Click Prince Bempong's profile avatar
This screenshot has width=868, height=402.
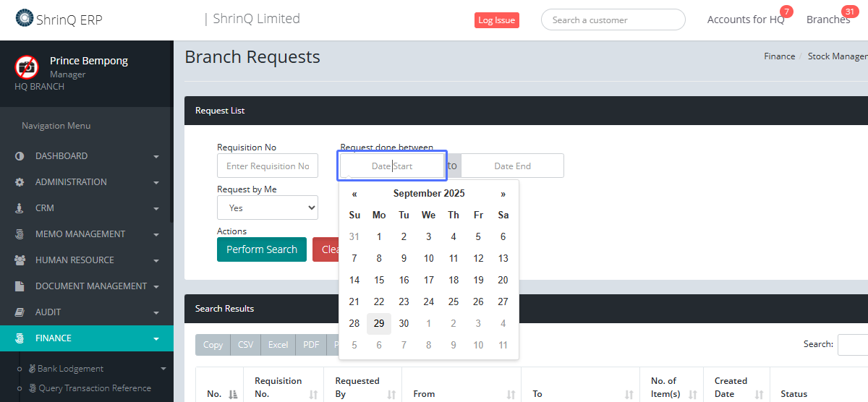27,67
